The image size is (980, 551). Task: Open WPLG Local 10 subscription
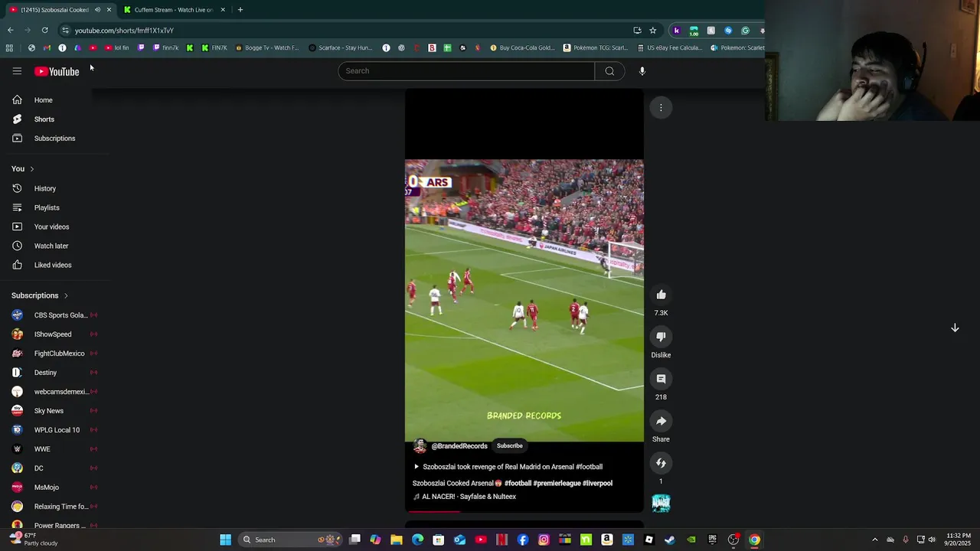[54, 430]
